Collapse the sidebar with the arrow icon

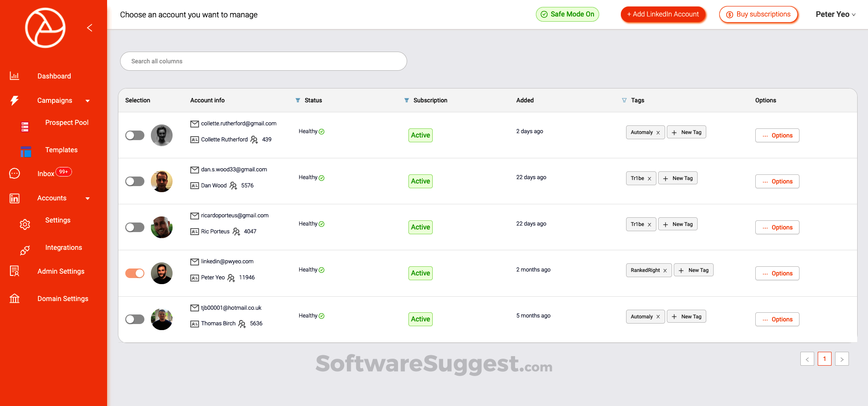pos(90,28)
